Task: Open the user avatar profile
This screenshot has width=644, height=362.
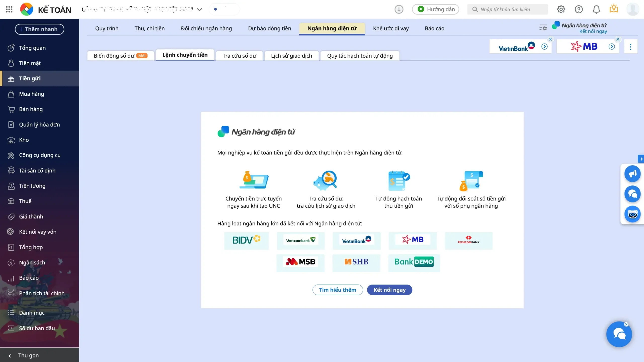Action: tap(633, 9)
